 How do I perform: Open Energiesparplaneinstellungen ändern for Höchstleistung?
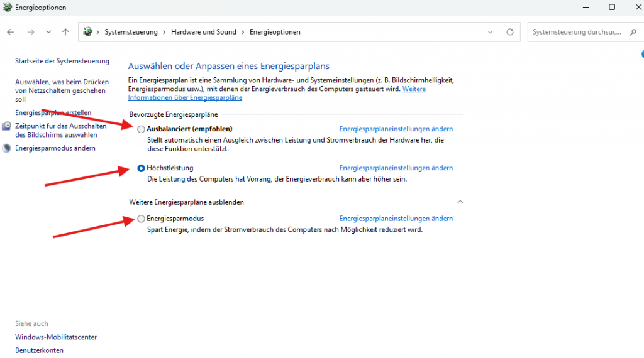(x=396, y=168)
